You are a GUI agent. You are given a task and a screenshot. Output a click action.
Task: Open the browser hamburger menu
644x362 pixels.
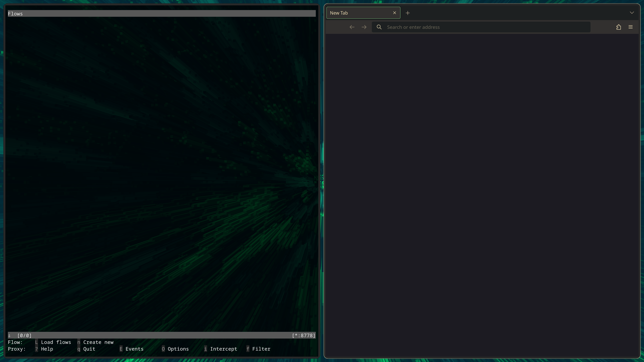(631, 27)
